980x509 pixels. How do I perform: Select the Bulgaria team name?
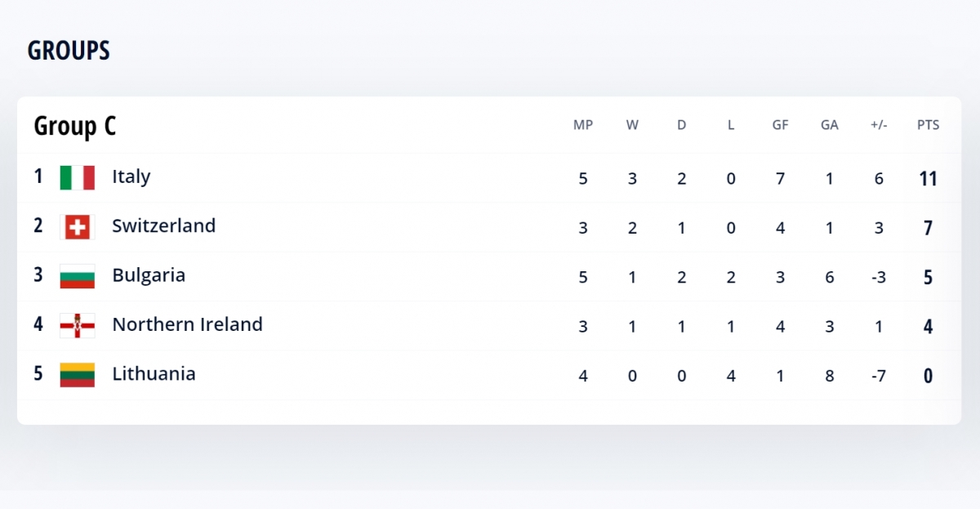coord(149,275)
